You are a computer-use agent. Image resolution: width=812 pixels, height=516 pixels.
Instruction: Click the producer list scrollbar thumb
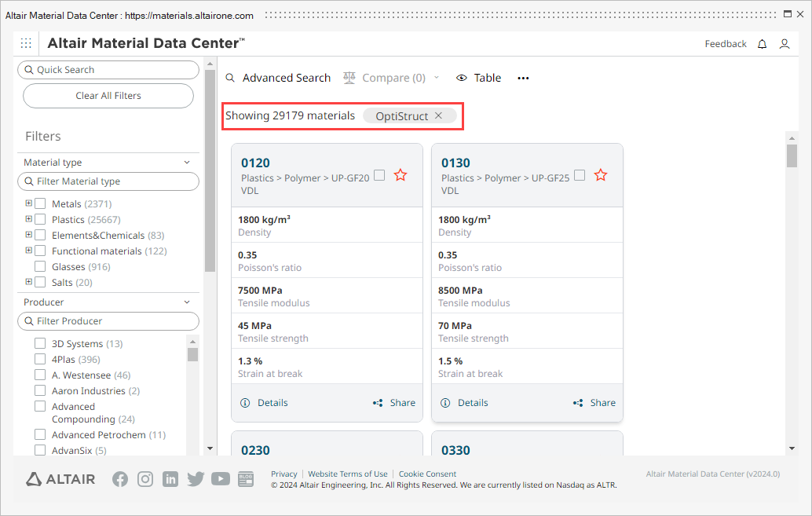tap(192, 354)
